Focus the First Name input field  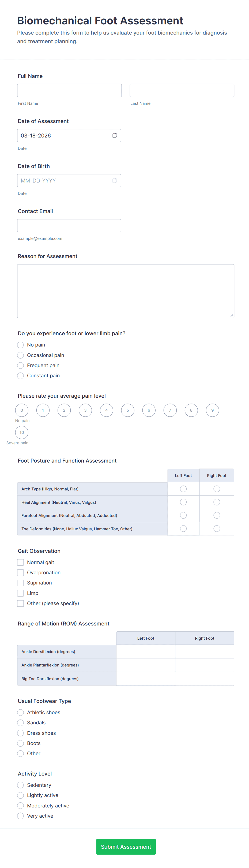[69, 90]
